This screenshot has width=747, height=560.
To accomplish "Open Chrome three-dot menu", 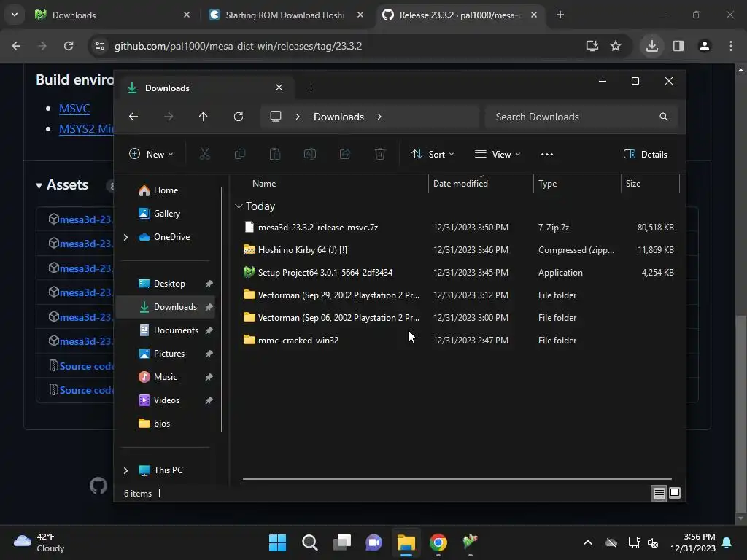I will (x=731, y=46).
